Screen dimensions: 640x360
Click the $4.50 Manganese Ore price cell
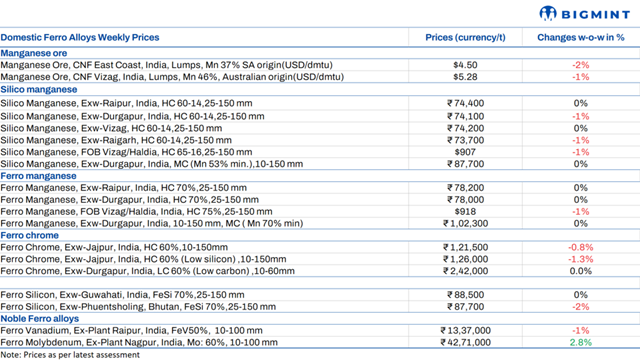(x=465, y=65)
